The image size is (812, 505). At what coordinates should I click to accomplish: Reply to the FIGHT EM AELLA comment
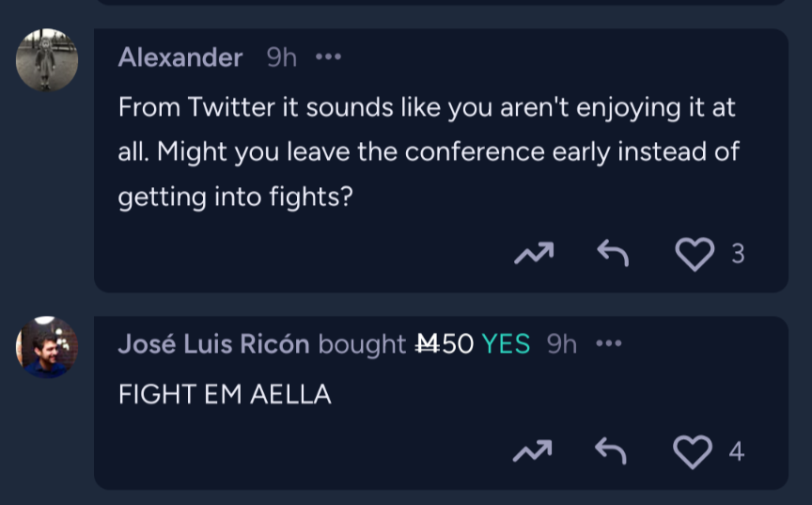[x=612, y=452]
